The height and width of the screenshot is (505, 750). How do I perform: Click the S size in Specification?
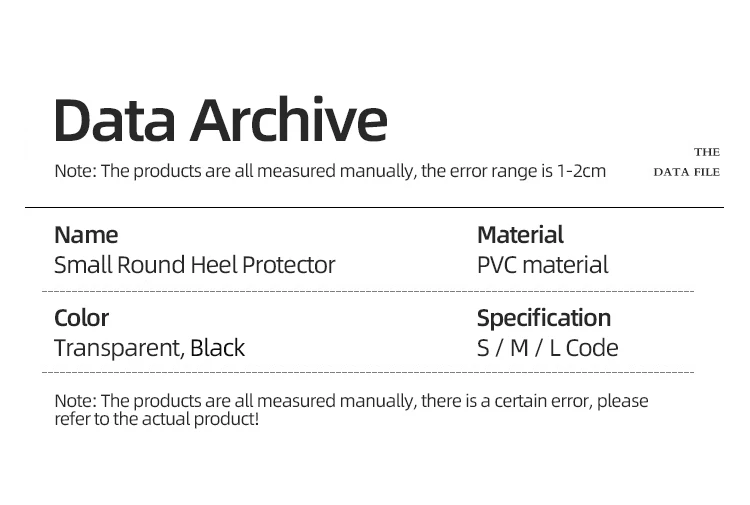pos(484,348)
